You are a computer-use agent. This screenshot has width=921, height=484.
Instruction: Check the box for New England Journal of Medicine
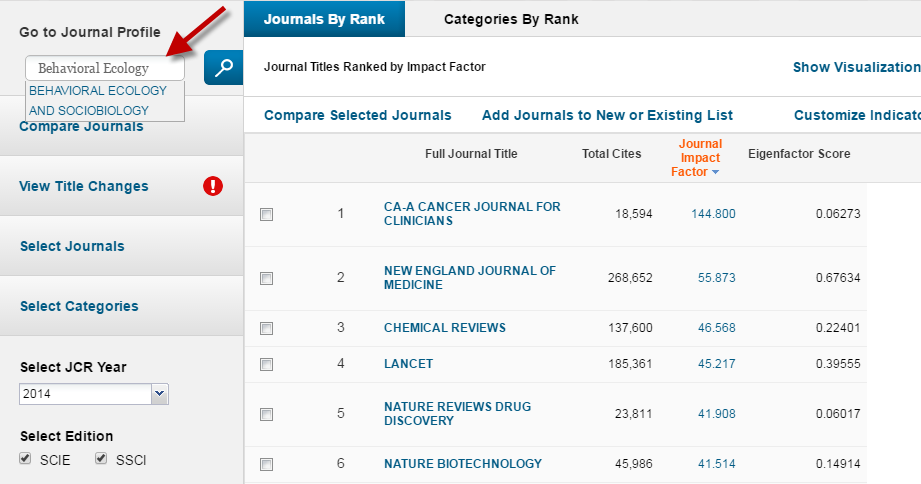(267, 278)
